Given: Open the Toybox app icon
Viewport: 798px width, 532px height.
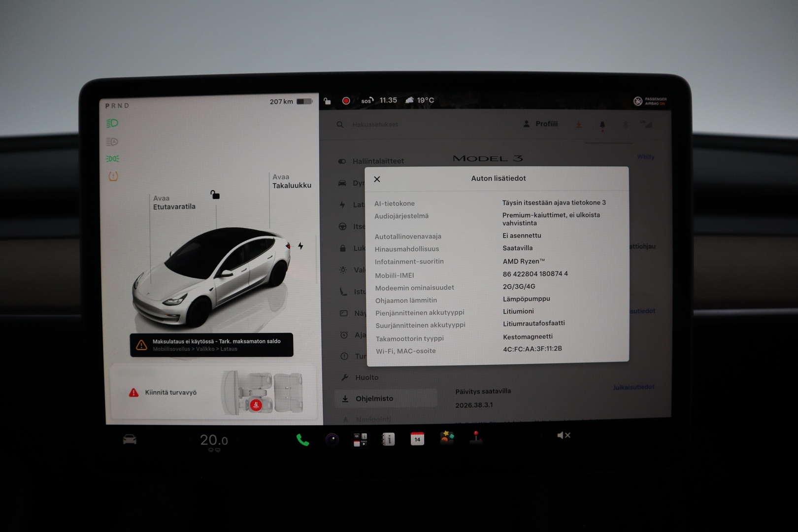Looking at the screenshot, I should point(447,437).
